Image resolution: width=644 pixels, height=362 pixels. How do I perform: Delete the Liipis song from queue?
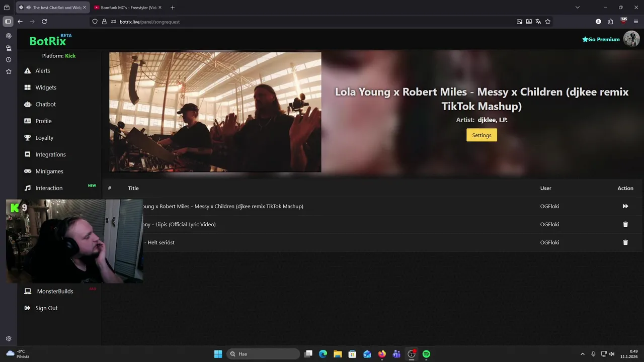[625, 224]
